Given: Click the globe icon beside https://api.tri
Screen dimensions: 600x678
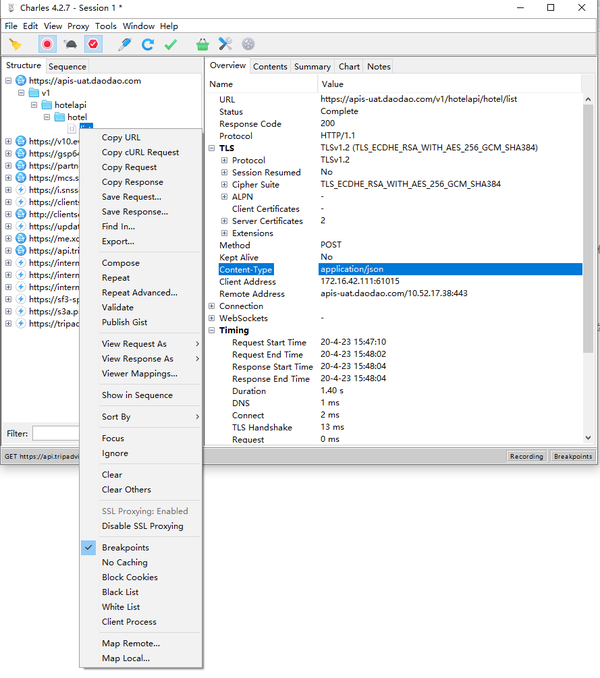Looking at the screenshot, I should (21, 250).
